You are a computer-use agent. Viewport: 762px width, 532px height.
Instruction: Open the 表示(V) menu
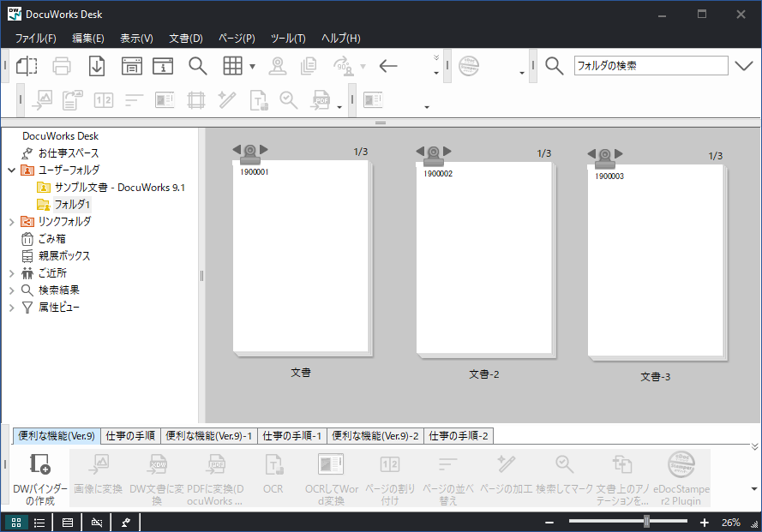(136, 38)
